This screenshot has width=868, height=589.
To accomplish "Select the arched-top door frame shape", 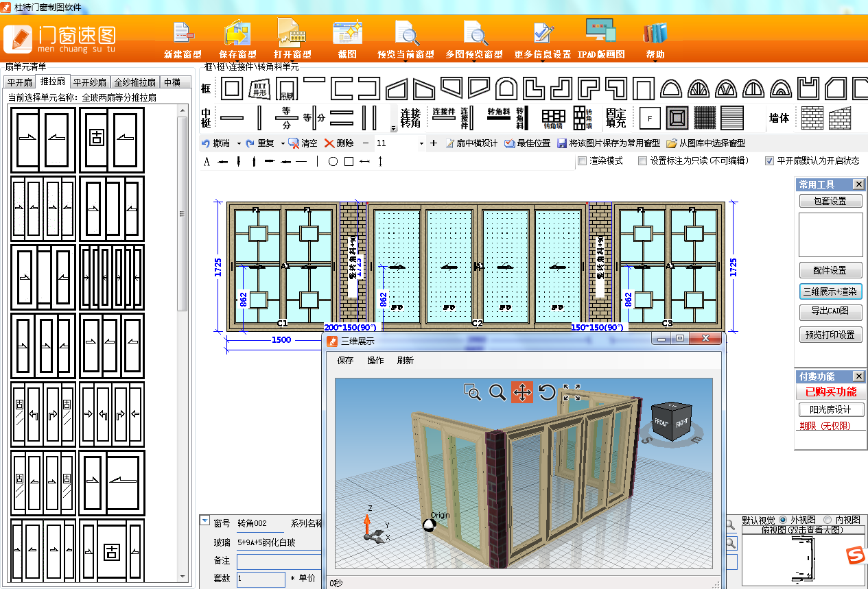I will 506,88.
